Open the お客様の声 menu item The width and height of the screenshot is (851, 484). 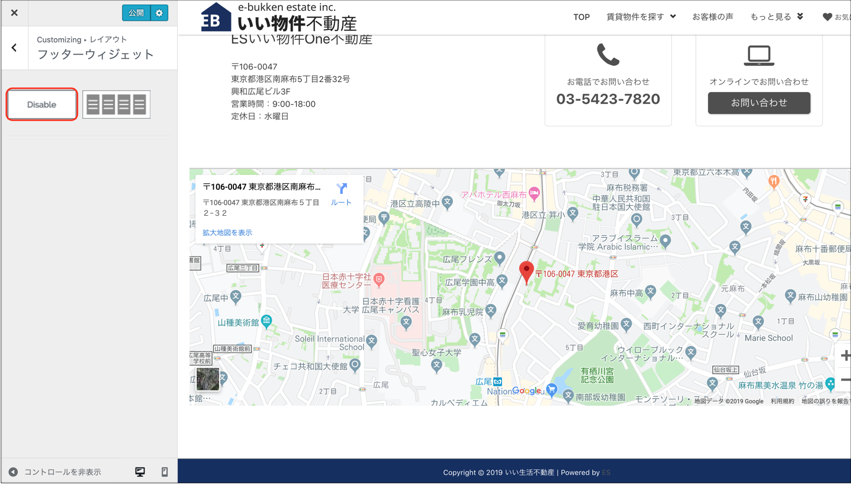(x=712, y=17)
